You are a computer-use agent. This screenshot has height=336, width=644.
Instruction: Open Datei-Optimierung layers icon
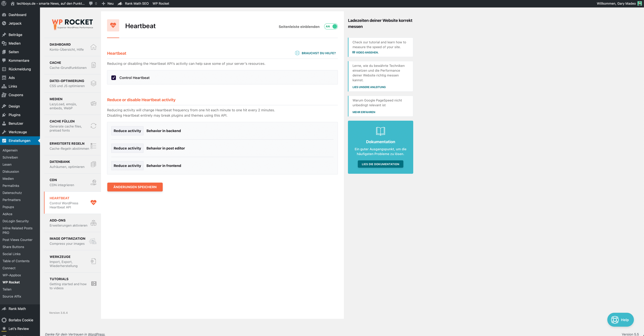click(94, 83)
